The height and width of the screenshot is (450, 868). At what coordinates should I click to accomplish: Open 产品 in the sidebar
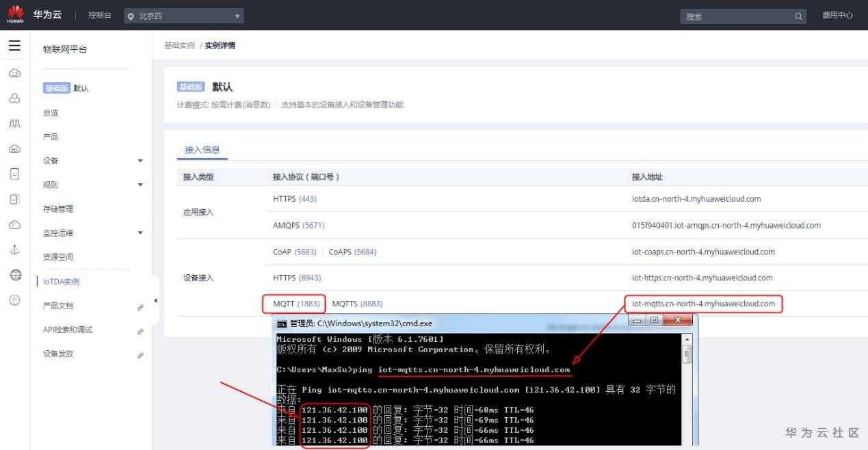click(51, 137)
